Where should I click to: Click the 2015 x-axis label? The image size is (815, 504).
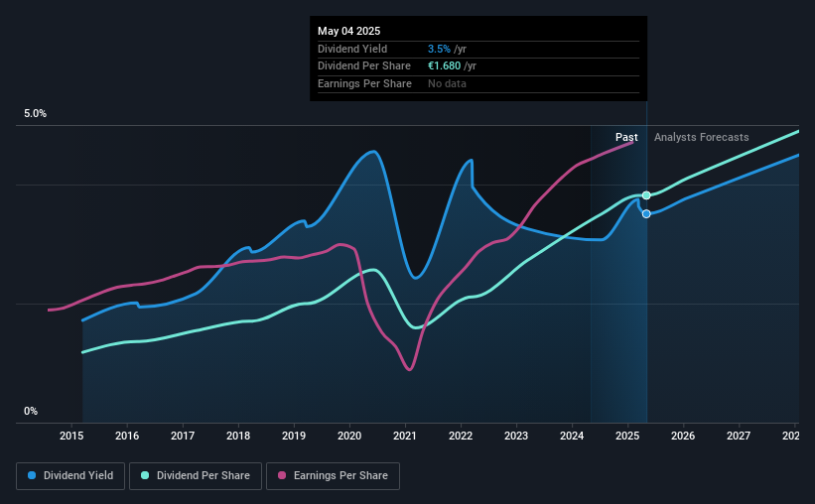click(71, 436)
